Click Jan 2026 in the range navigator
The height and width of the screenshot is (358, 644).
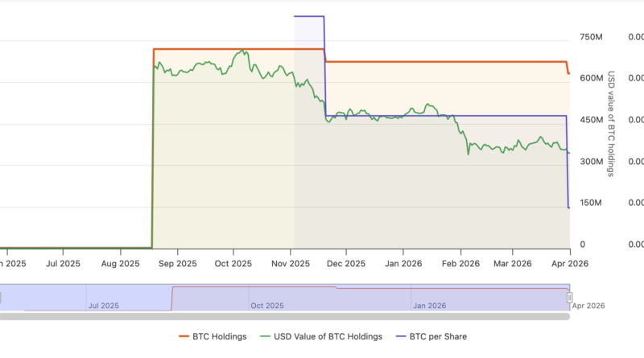428,306
